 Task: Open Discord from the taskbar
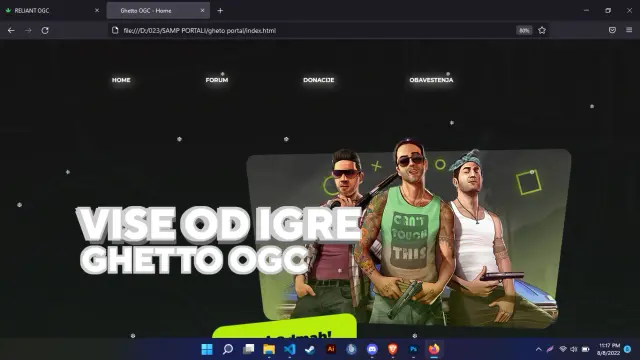tap(372, 349)
